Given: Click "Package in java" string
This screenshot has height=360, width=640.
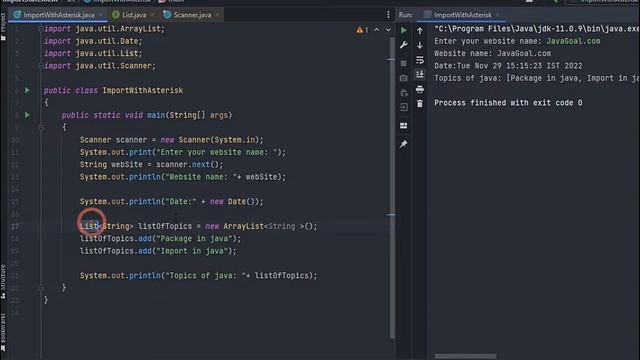Looking at the screenshot, I should pyautogui.click(x=194, y=238).
